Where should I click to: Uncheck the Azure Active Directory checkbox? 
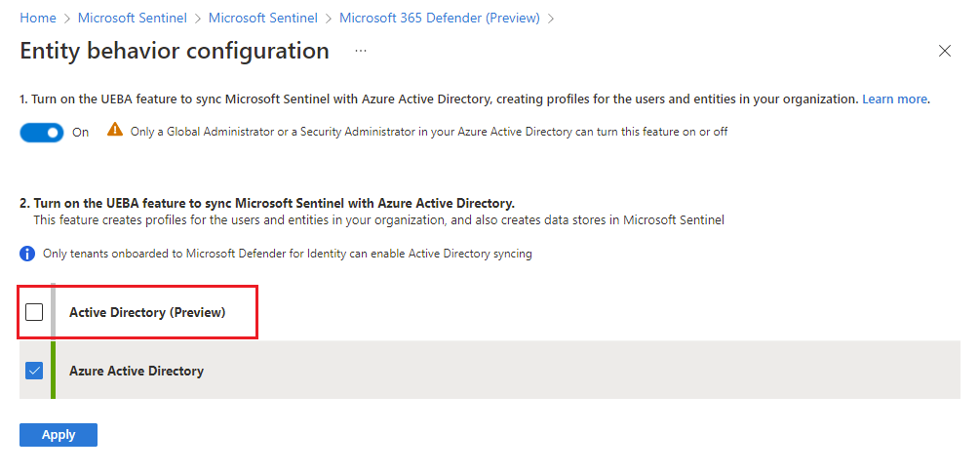pyautogui.click(x=34, y=371)
